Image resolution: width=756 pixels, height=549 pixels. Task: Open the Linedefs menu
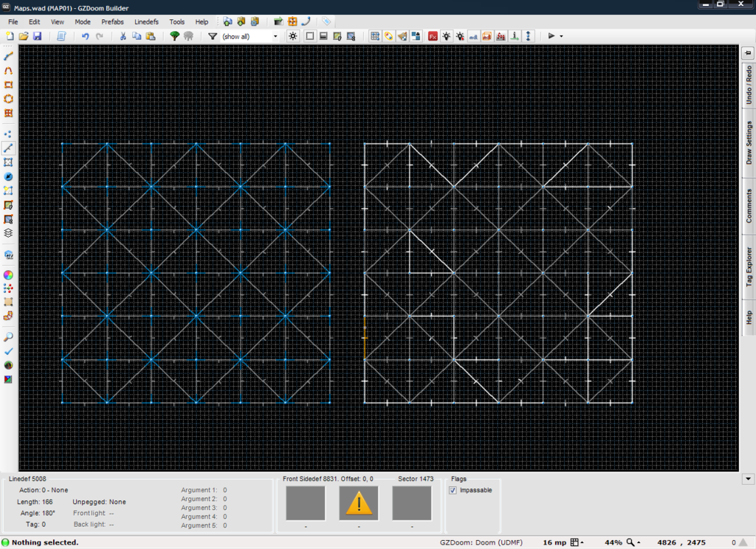coord(147,21)
